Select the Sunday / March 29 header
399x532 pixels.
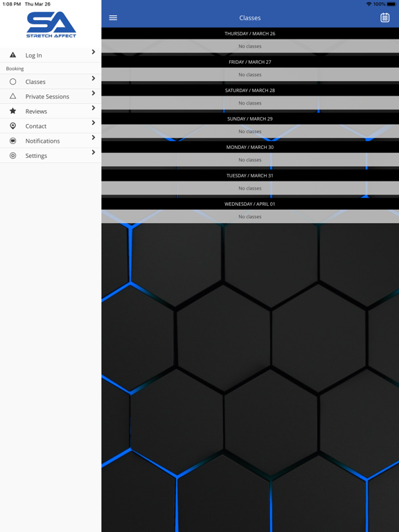(250, 118)
